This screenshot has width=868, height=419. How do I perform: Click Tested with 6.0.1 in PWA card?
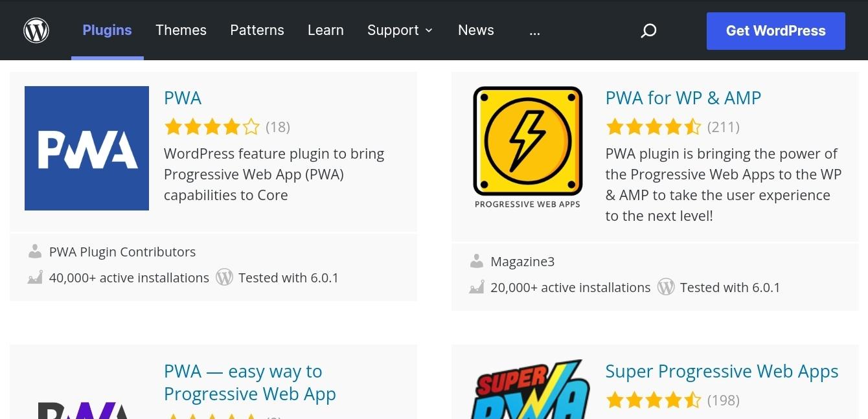pyautogui.click(x=288, y=278)
